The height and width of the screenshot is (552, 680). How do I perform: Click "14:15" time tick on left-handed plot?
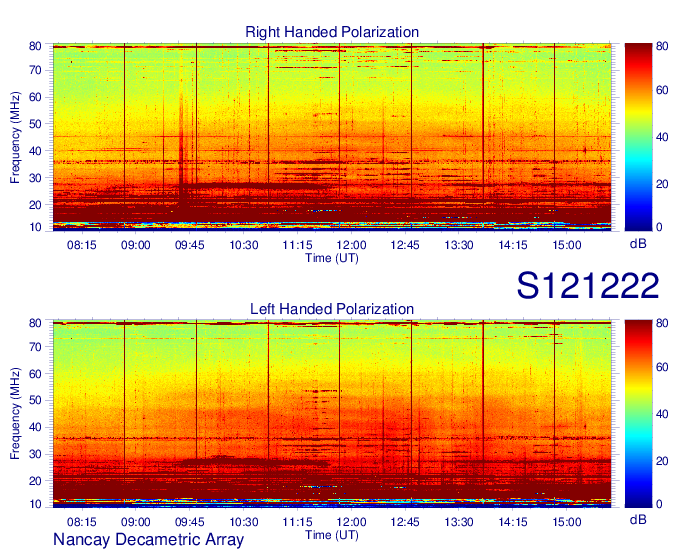click(x=513, y=522)
